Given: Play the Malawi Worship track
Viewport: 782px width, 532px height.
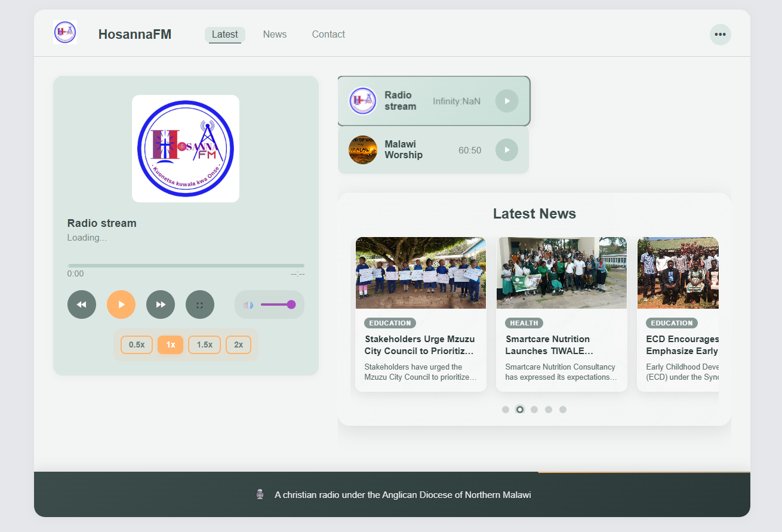Looking at the screenshot, I should tap(507, 150).
